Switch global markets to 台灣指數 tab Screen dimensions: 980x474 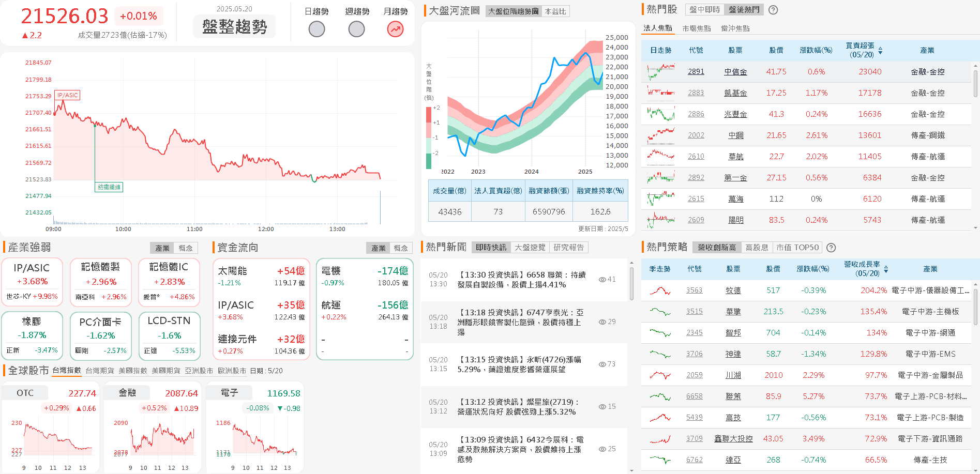point(67,370)
